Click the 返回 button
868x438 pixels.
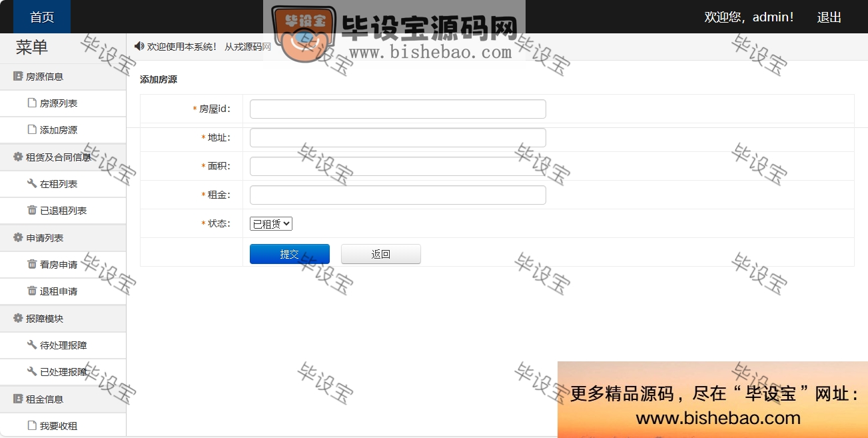point(381,254)
